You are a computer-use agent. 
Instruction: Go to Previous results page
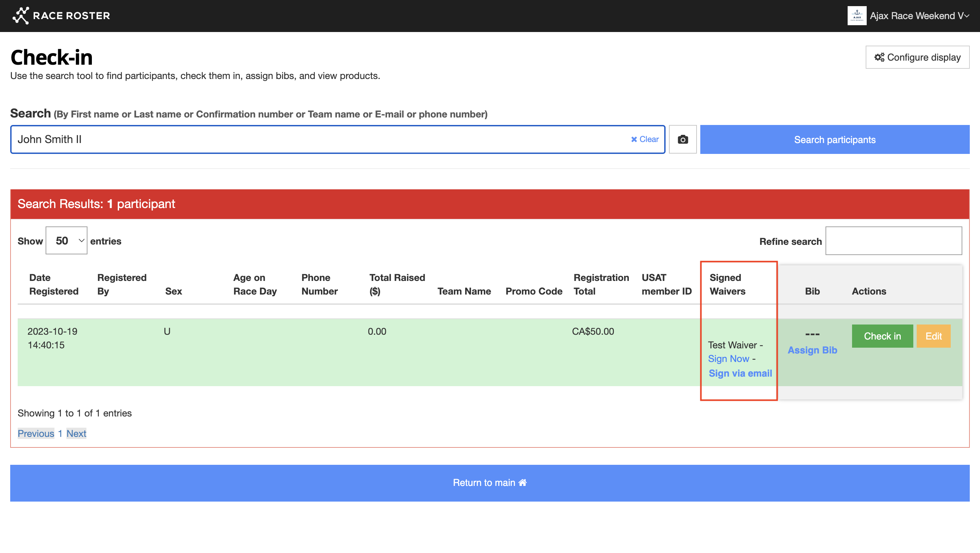(36, 433)
